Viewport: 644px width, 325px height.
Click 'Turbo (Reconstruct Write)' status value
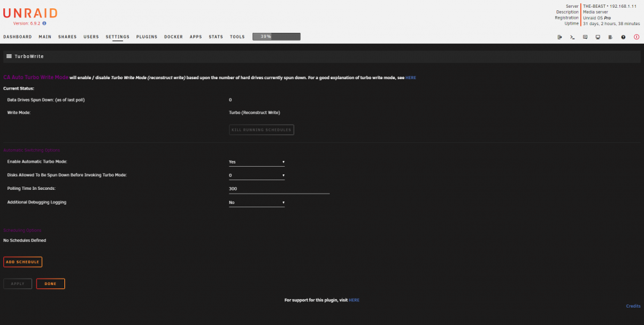point(254,113)
